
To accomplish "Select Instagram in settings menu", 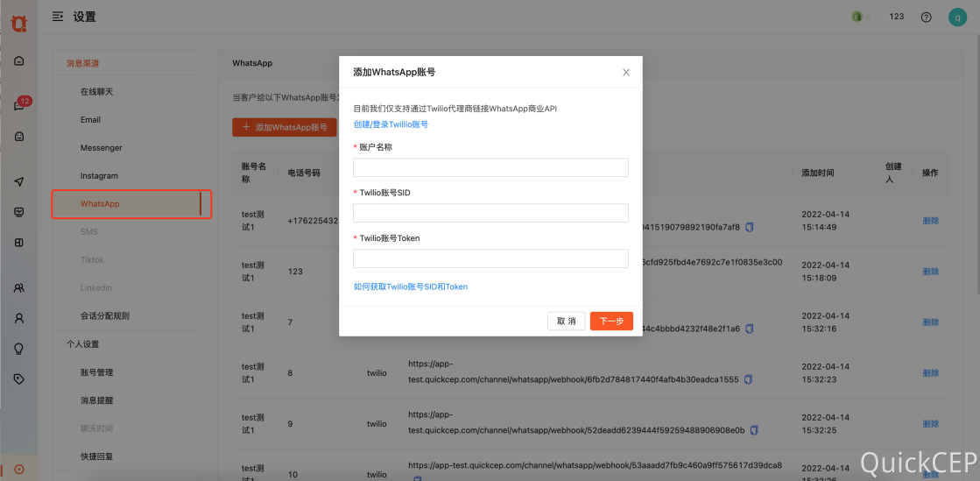I will click(99, 176).
